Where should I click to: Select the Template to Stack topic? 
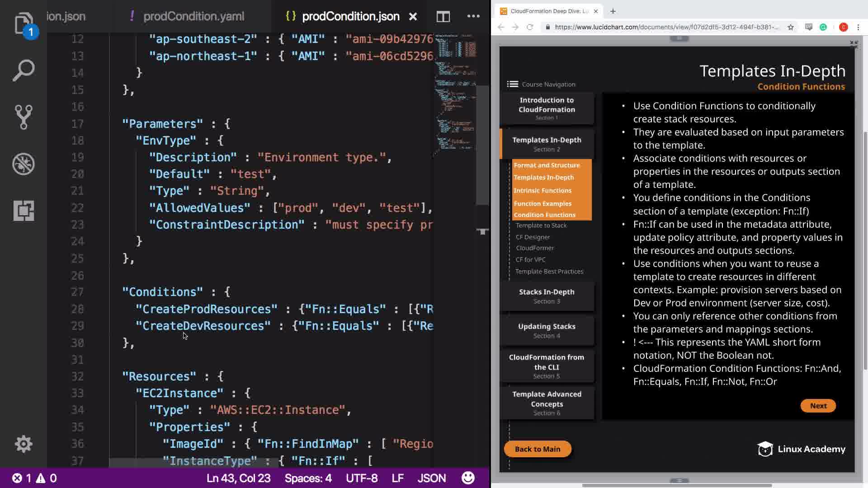coord(541,225)
